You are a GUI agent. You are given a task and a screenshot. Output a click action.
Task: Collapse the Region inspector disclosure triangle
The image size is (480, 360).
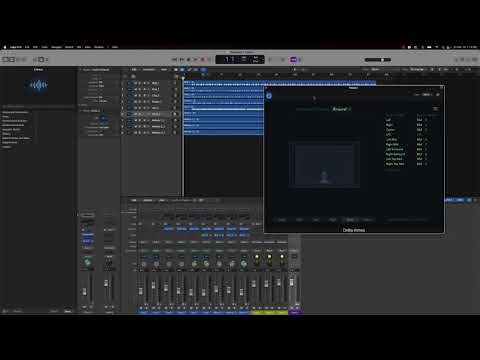click(x=80, y=70)
